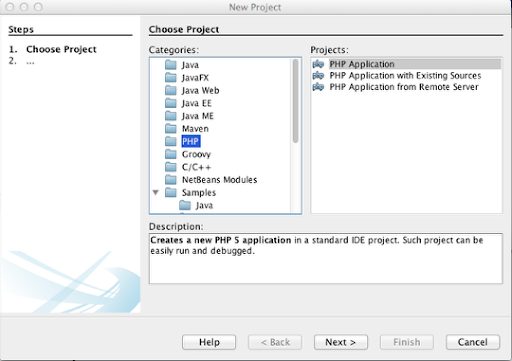The image size is (512, 361).
Task: Select the highlighted PHP category
Action: (191, 141)
